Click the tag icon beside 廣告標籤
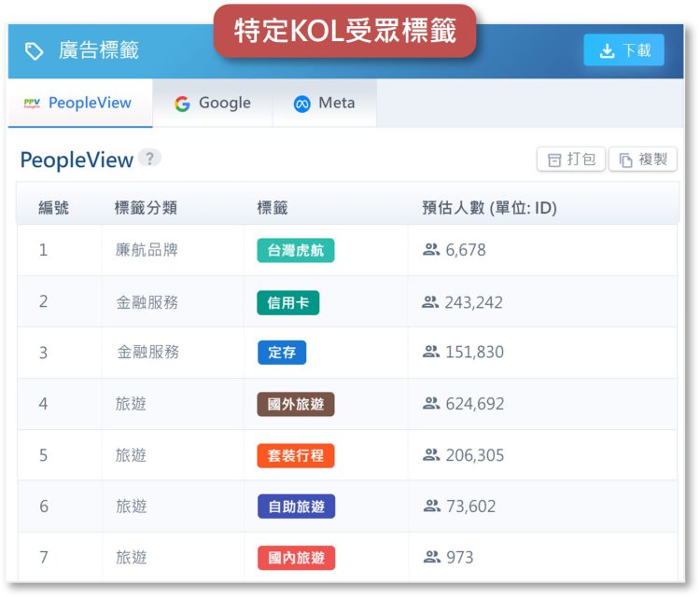700x597 pixels. coord(34,51)
